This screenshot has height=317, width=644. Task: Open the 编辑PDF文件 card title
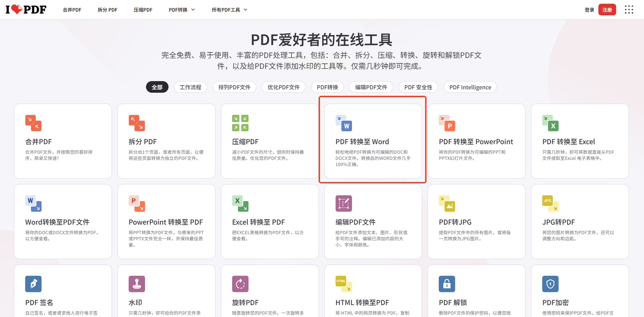tap(356, 222)
